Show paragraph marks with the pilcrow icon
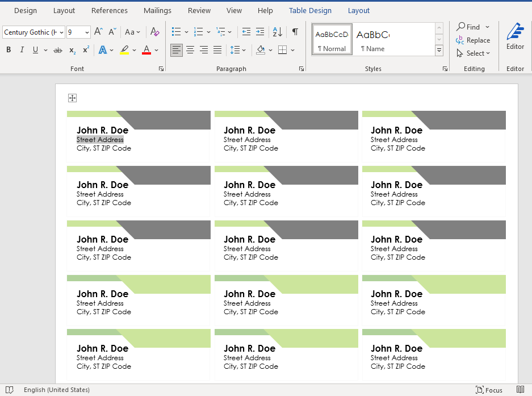Screen dimensions: 532x396 (295, 32)
